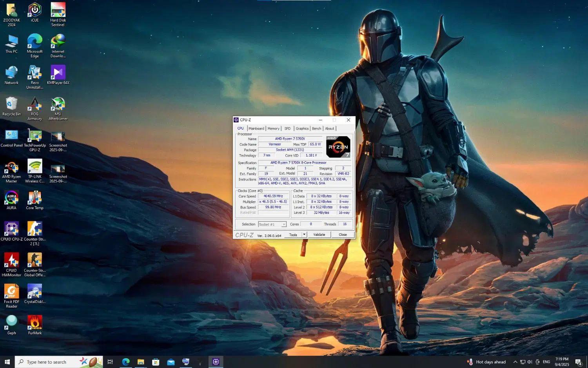588x368 pixels.
Task: Click the Close button in CPU-Z
Action: click(x=343, y=235)
